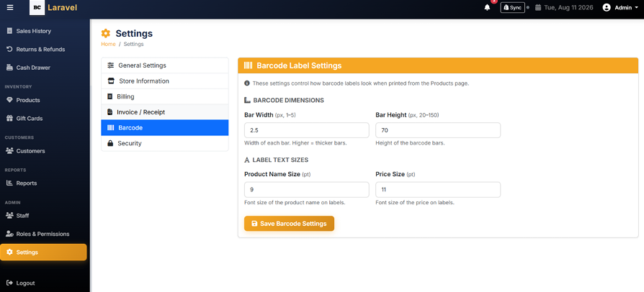Click the Billing calculator icon
Image resolution: width=644 pixels, height=292 pixels.
tap(109, 96)
